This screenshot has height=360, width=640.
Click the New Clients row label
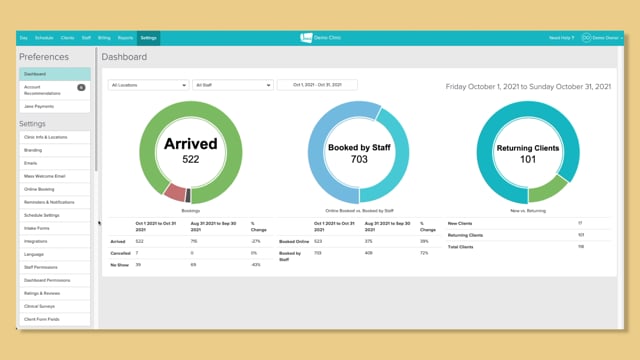click(x=460, y=224)
